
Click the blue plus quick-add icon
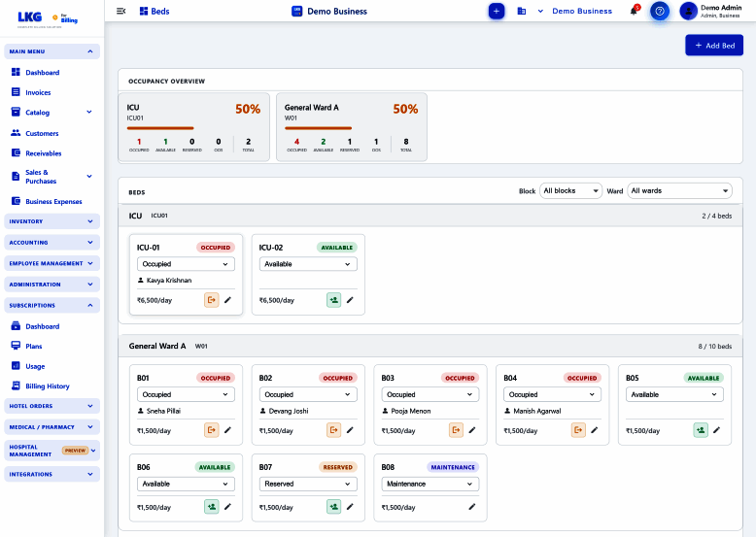click(497, 11)
